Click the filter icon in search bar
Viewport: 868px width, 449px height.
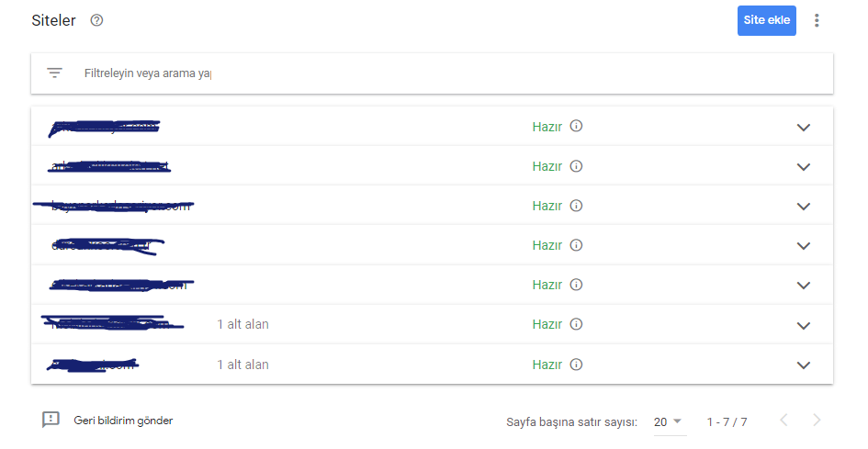click(x=54, y=73)
